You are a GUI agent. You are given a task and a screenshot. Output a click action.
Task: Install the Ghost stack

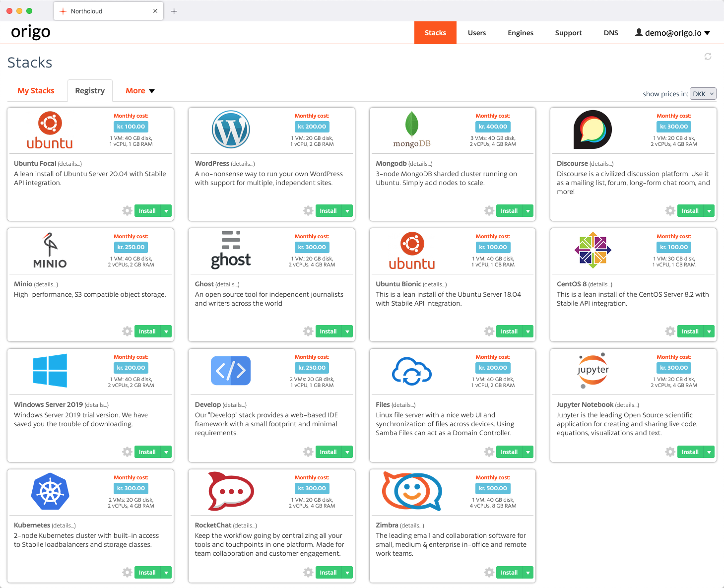pyautogui.click(x=329, y=331)
